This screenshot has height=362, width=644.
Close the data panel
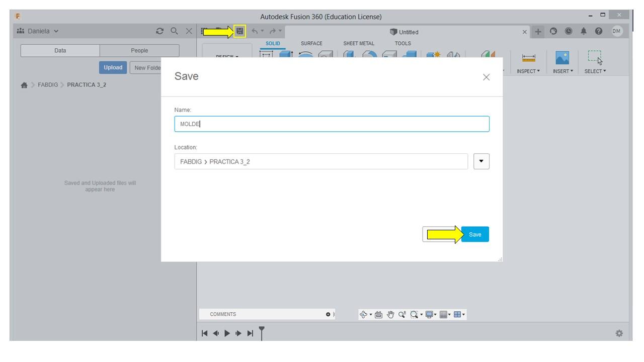coord(189,31)
